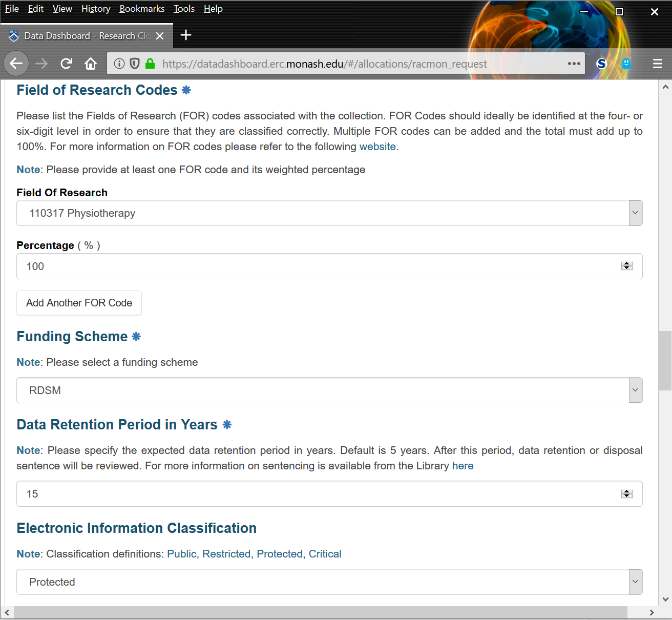The height and width of the screenshot is (620, 672).
Task: Go to the browser home page
Action: [x=91, y=64]
